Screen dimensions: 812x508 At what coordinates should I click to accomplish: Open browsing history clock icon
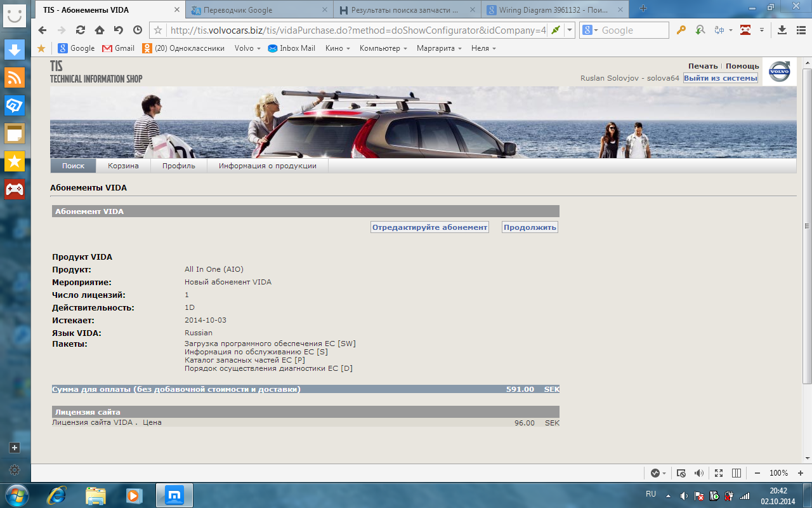pos(138,30)
